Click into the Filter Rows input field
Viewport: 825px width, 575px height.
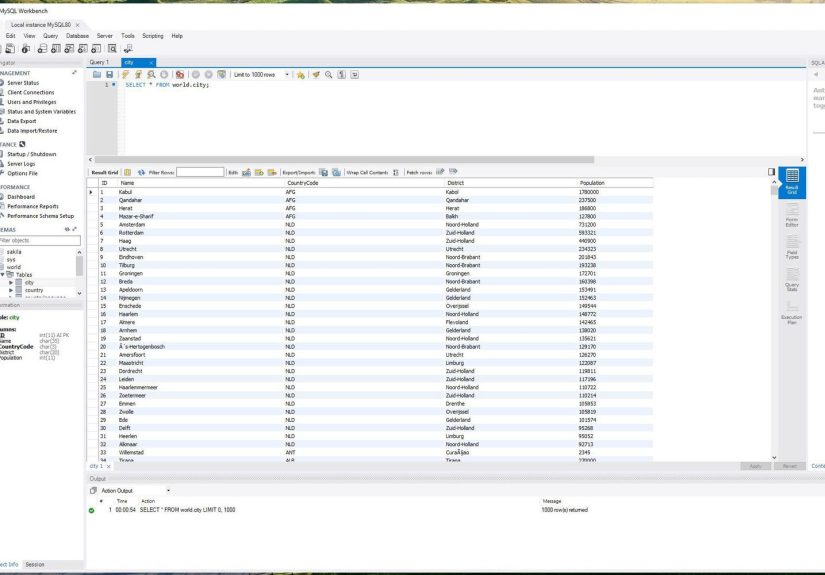pyautogui.click(x=200, y=172)
